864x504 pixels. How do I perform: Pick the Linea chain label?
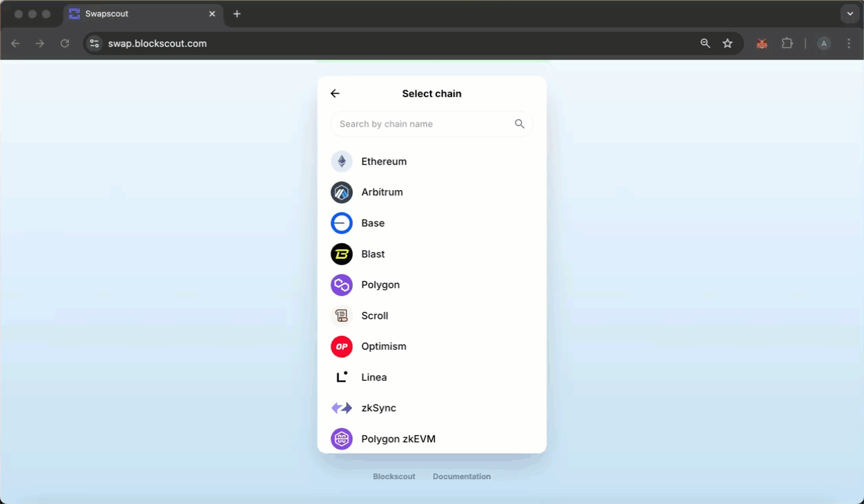(374, 377)
